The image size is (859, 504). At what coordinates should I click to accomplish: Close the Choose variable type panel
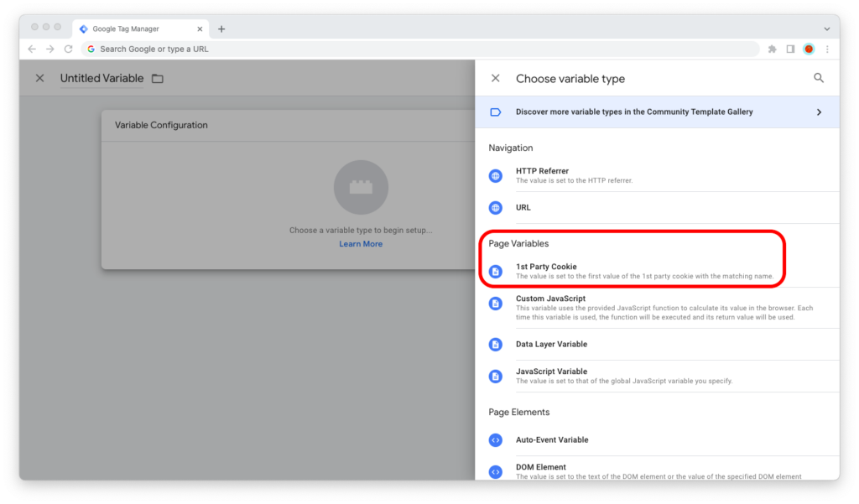pyautogui.click(x=495, y=78)
